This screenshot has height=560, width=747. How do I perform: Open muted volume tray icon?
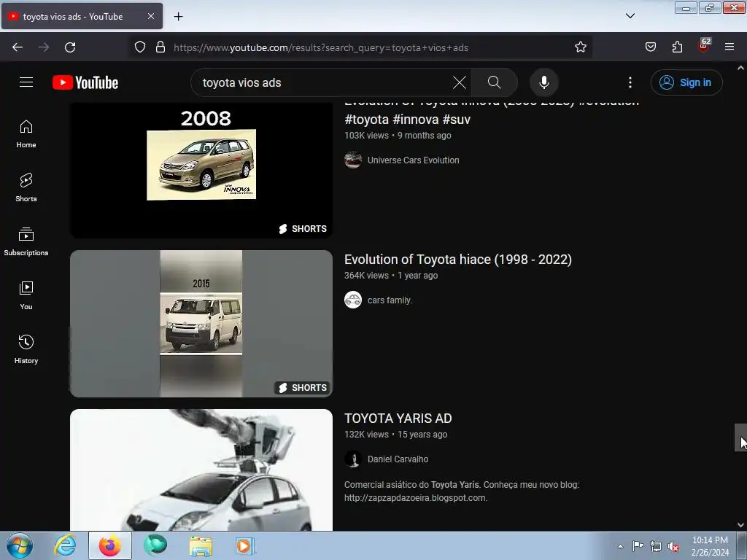point(673,546)
